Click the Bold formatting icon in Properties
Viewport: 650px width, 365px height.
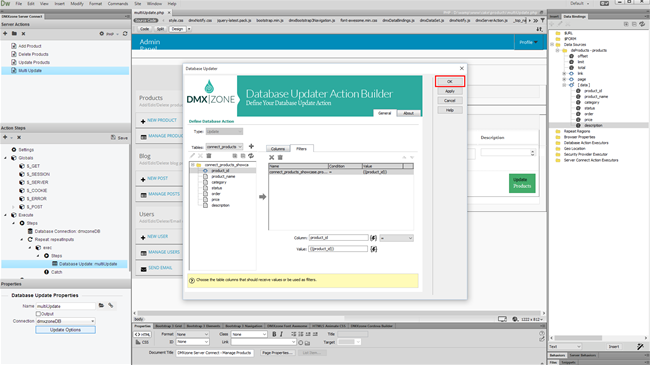click(274, 334)
